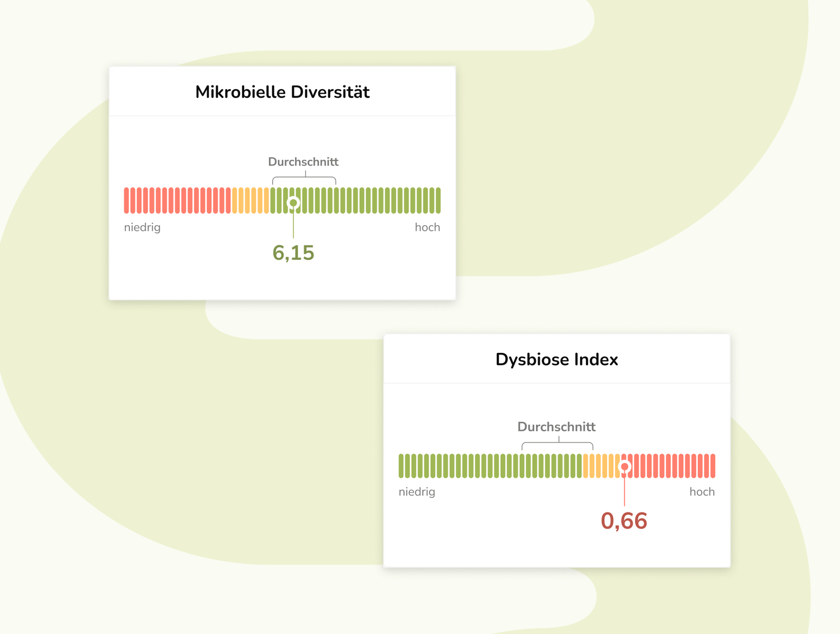Click the average bracket on the Dysbiose scale
This screenshot has width=840, height=634.
pos(557,444)
